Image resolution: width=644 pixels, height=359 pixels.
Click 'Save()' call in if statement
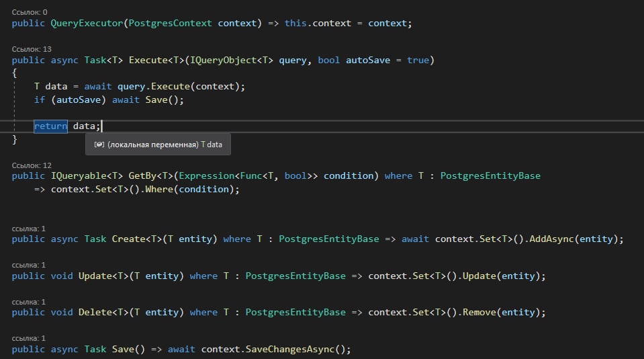tap(162, 100)
